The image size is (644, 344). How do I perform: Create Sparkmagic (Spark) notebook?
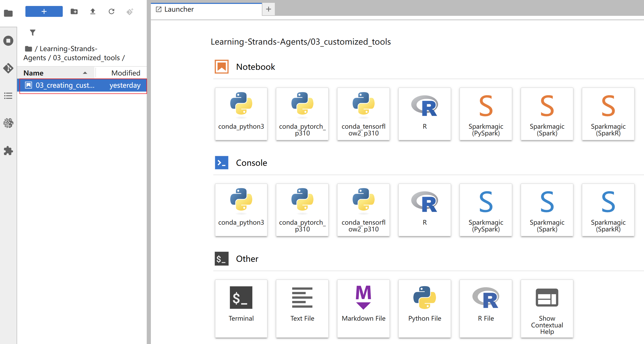(x=547, y=114)
